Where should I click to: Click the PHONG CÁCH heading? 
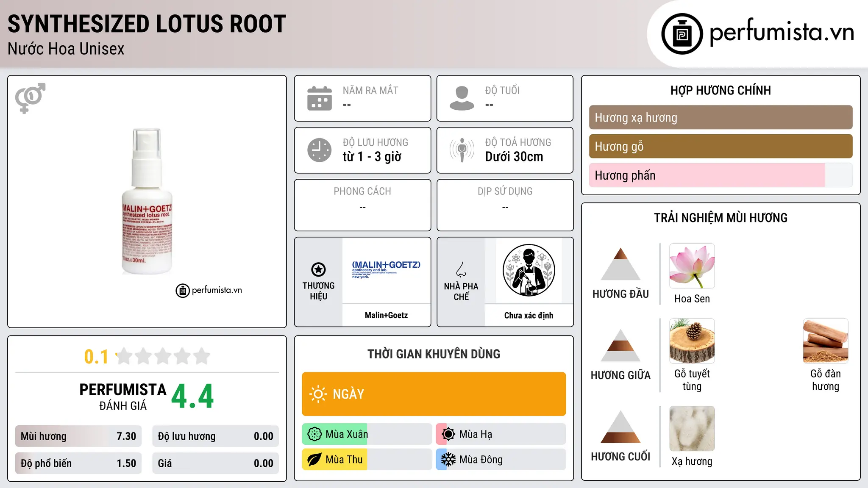362,191
